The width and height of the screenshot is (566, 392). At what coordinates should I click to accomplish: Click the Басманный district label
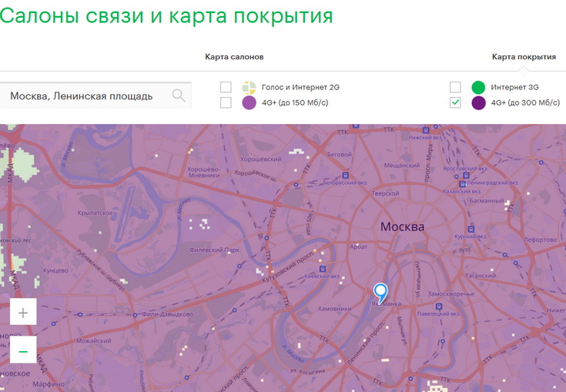[487, 200]
